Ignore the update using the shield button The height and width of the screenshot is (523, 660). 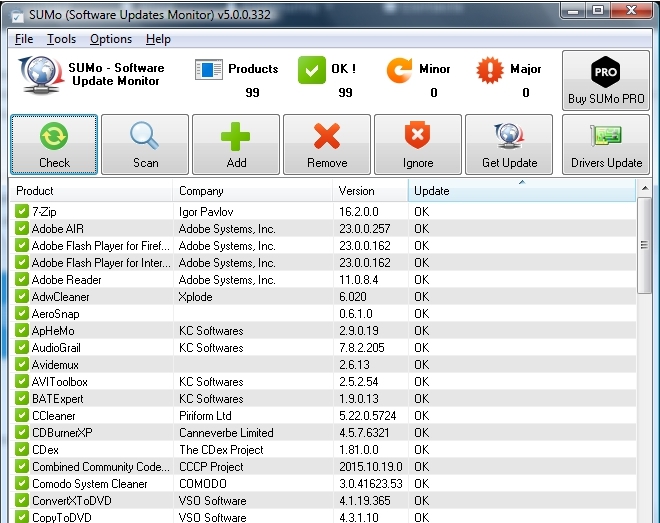[418, 144]
